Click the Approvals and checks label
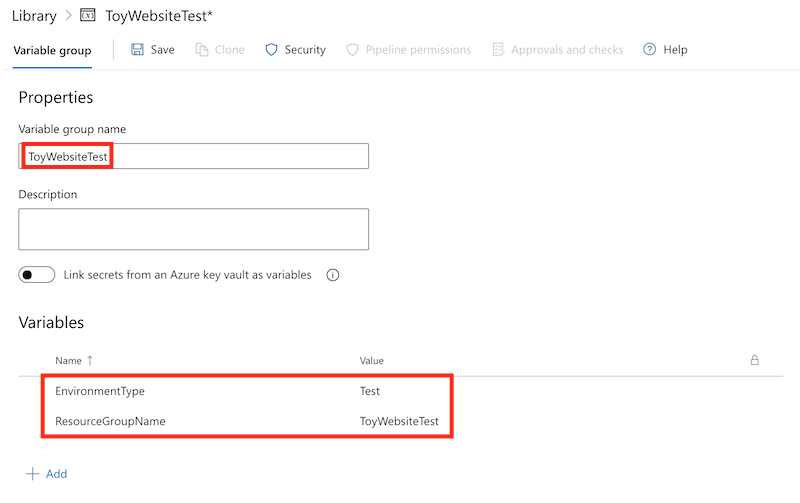This screenshot has height=503, width=800. pyautogui.click(x=567, y=49)
